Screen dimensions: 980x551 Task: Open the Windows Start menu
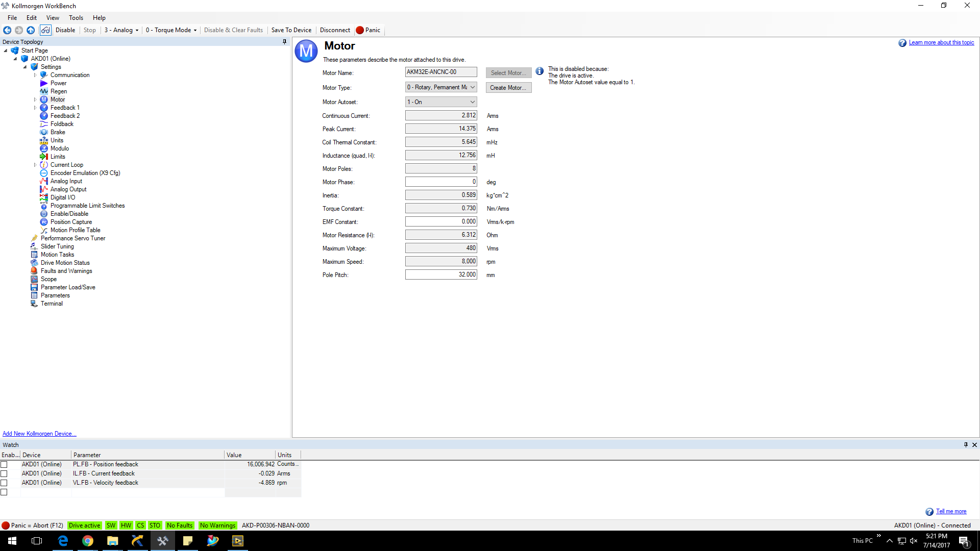[12, 541]
